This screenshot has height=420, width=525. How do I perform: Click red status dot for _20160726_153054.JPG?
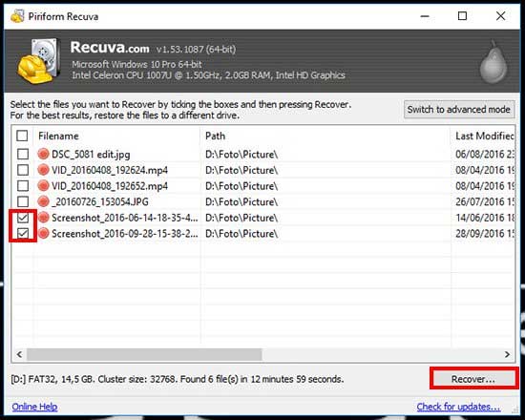43,201
